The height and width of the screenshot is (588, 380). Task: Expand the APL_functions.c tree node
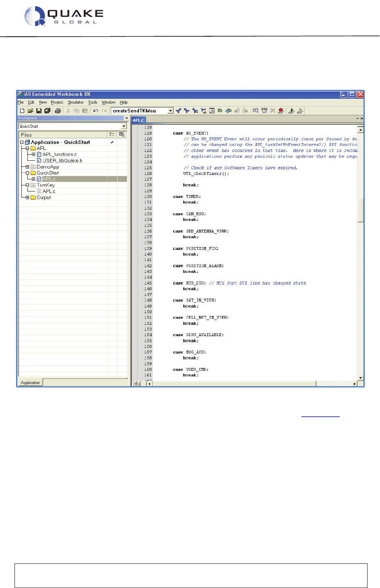(x=33, y=154)
